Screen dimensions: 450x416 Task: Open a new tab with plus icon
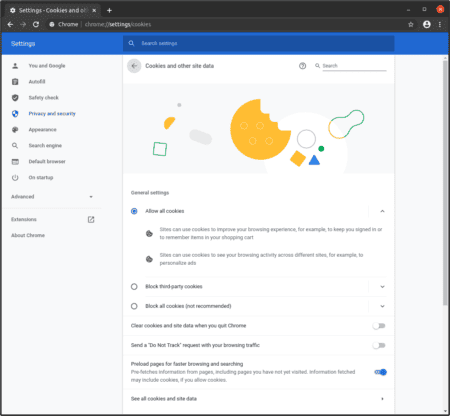coord(109,10)
